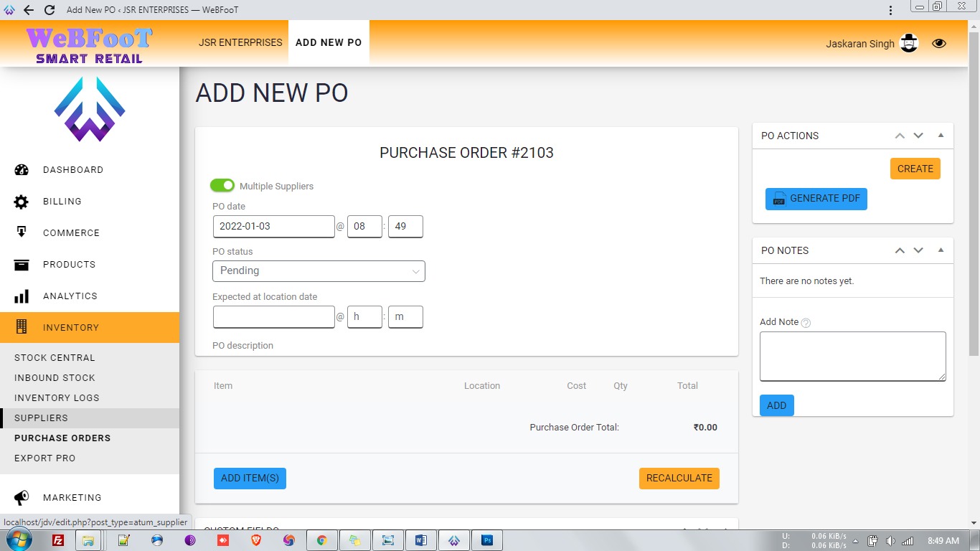This screenshot has height=551, width=980.
Task: Turn off the Multiple Suppliers switch
Action: pyautogui.click(x=222, y=186)
